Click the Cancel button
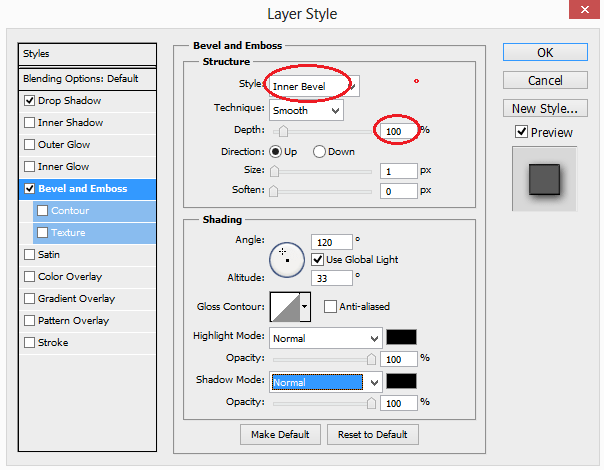Image resolution: width=604 pixels, height=470 pixels. coord(545,80)
